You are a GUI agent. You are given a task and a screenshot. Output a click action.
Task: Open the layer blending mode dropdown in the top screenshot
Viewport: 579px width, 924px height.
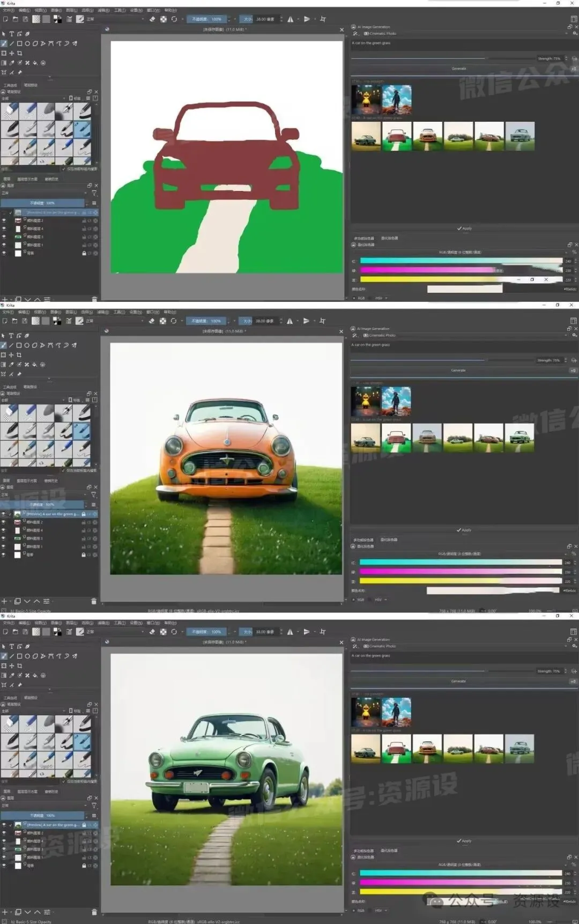tap(43, 193)
